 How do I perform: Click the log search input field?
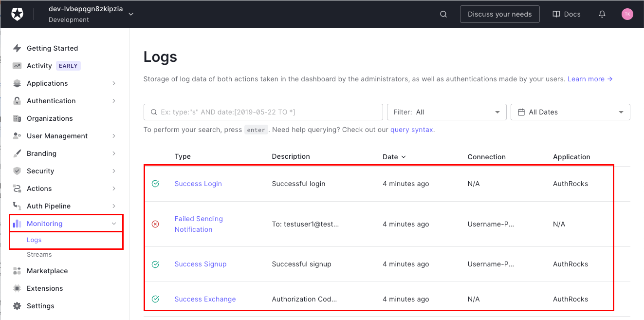pos(268,112)
